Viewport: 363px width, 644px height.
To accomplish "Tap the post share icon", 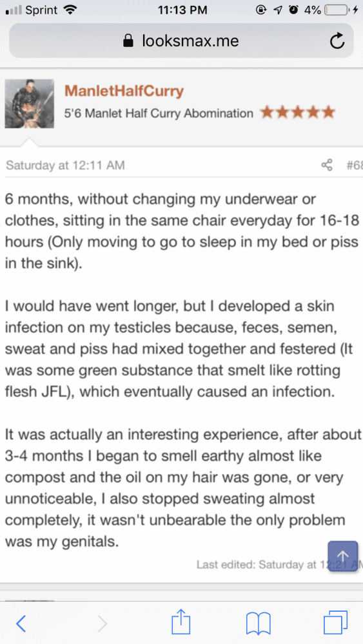I will point(327,165).
